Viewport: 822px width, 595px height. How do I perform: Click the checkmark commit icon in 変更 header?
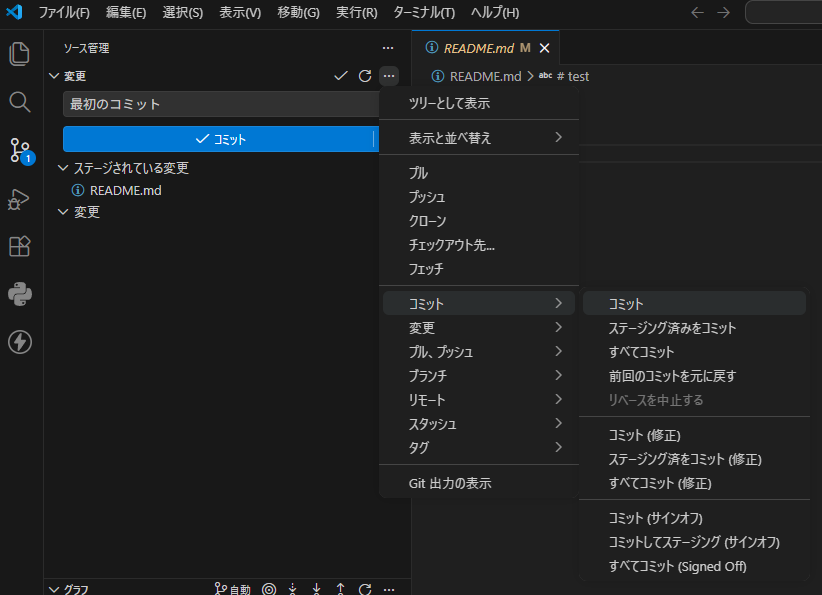tap(341, 76)
